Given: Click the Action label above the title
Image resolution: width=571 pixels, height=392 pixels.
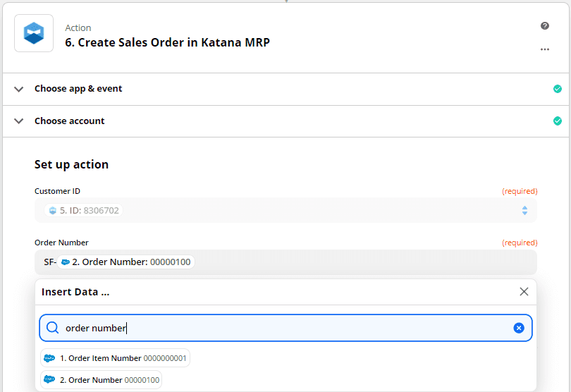Looking at the screenshot, I should tap(78, 27).
